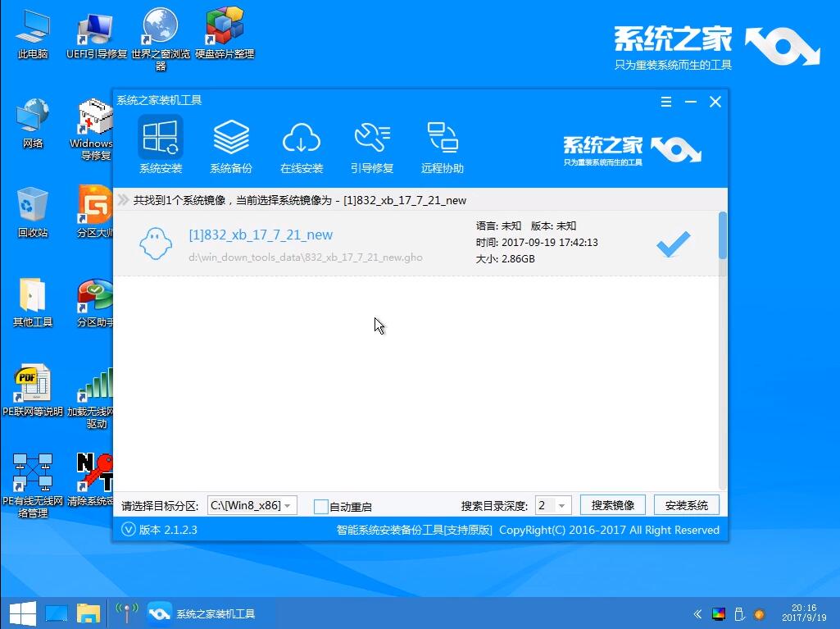Open the target partition dropdown C:[Win8_x86]

tap(252, 505)
